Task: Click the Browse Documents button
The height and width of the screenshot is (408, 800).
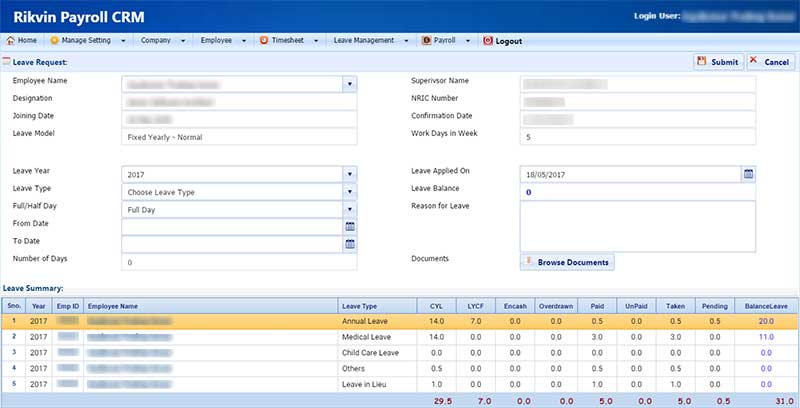Action: (567, 262)
